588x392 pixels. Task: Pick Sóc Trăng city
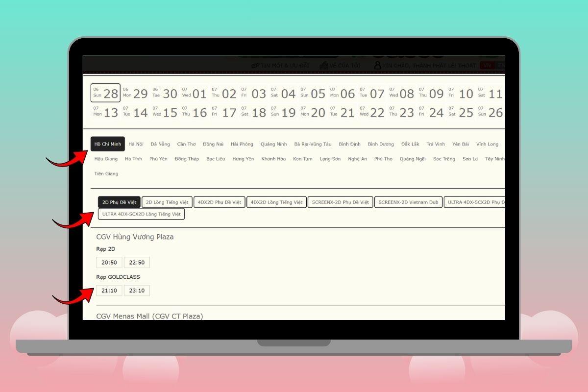point(444,159)
